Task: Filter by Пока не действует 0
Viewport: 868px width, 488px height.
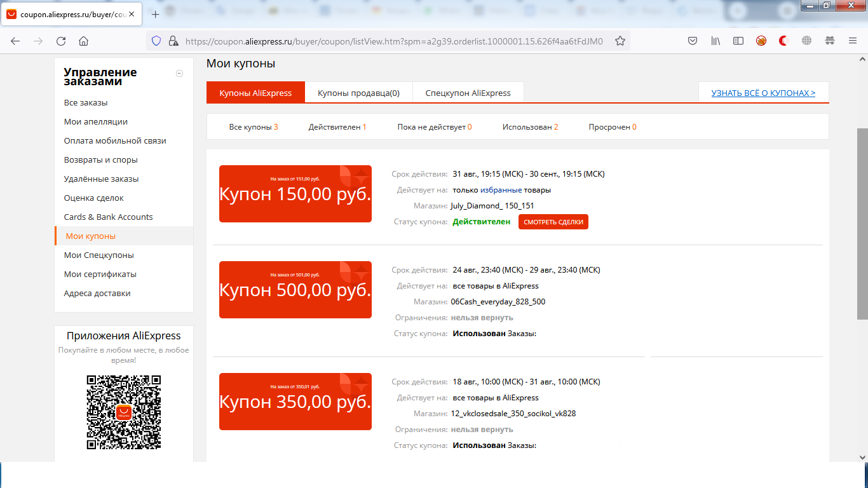Action: [x=435, y=127]
